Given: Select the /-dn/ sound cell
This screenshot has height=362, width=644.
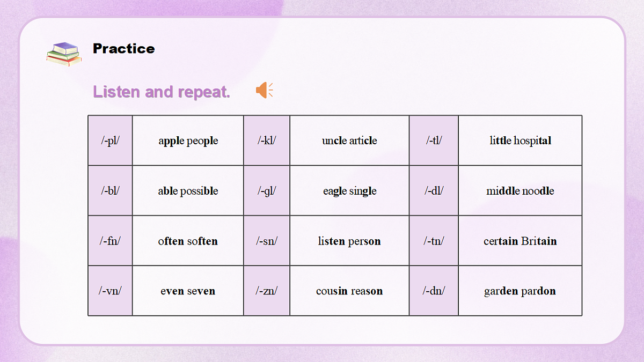Looking at the screenshot, I should [x=434, y=291].
